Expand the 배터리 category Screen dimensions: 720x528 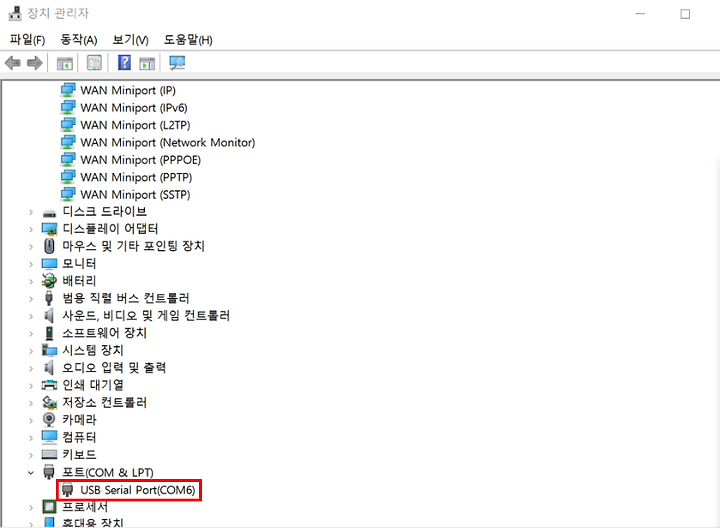click(x=31, y=282)
